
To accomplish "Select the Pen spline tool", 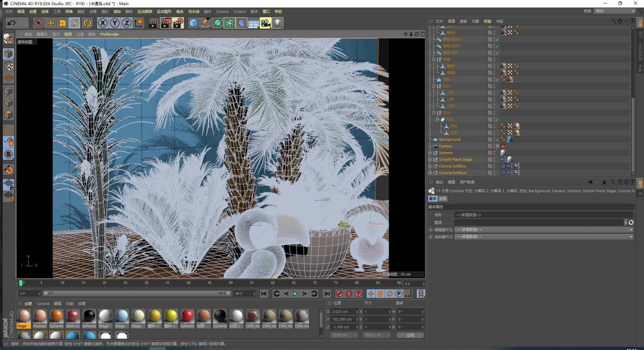I will 206,23.
